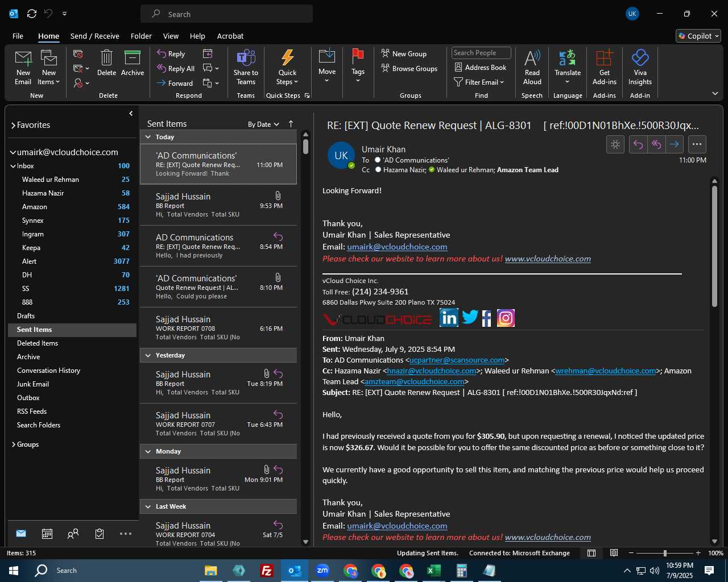This screenshot has height=582, width=728.
Task: Click Forward in the ribbon Respond group
Action: pyautogui.click(x=175, y=83)
